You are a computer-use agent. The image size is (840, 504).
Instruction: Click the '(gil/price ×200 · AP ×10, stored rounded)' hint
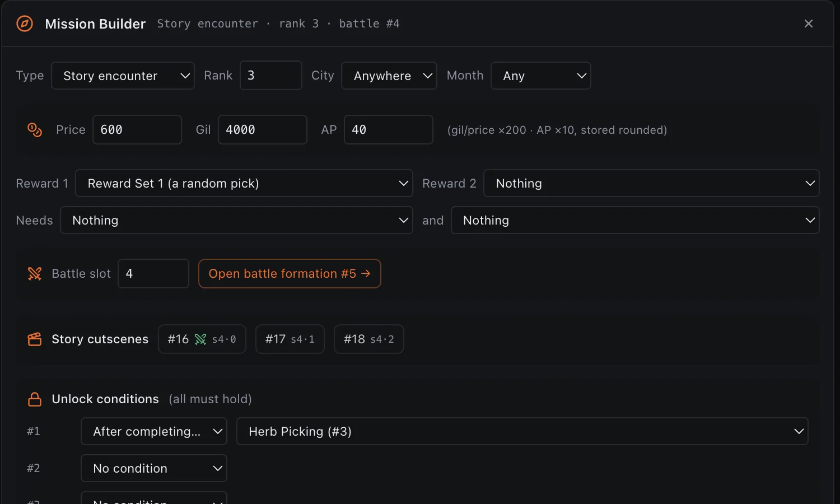557,130
